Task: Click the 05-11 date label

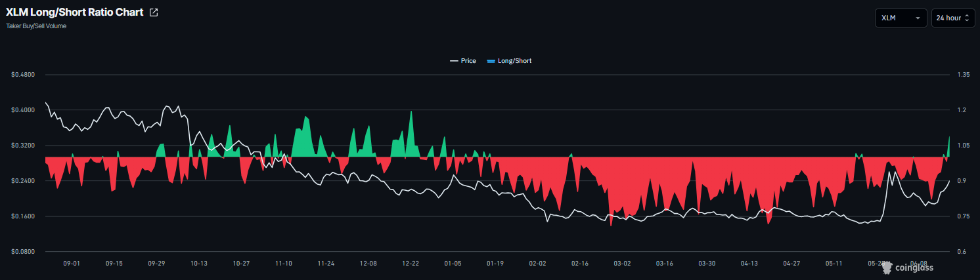Action: pos(834,264)
